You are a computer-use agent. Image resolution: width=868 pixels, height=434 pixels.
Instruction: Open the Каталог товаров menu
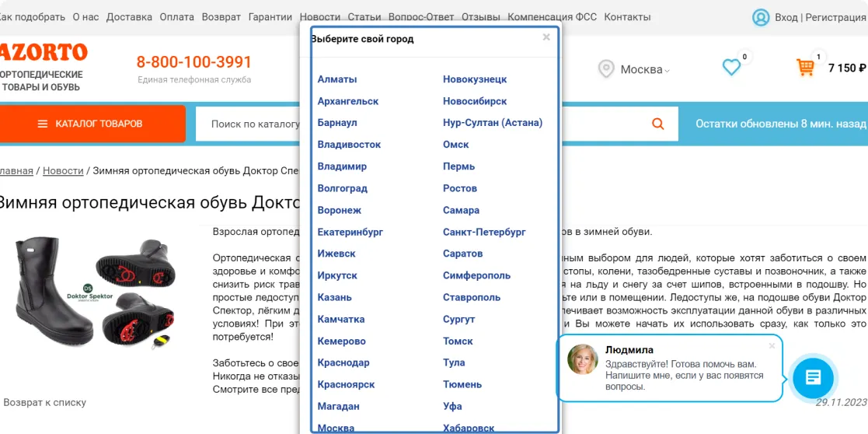tap(91, 124)
